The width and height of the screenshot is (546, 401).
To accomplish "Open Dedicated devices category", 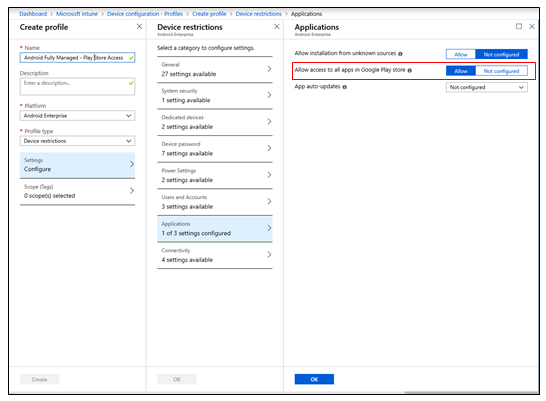I will [x=215, y=122].
